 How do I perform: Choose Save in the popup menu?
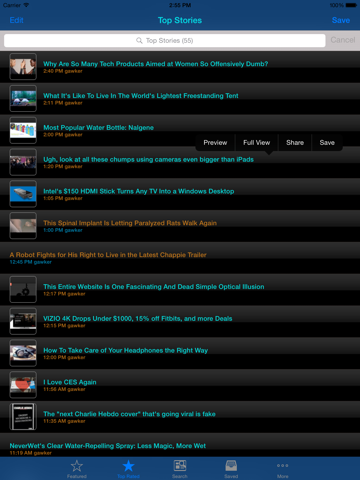pyautogui.click(x=327, y=143)
